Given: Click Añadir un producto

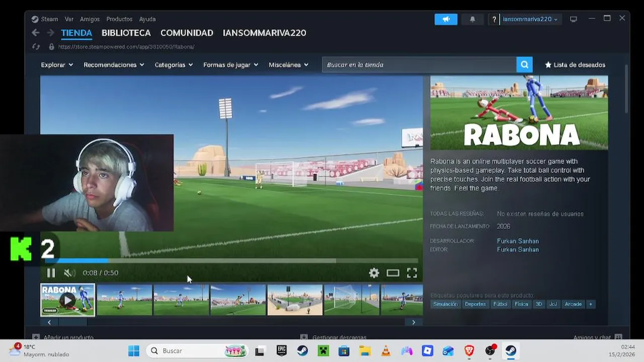Looking at the screenshot, I should tap(63, 337).
